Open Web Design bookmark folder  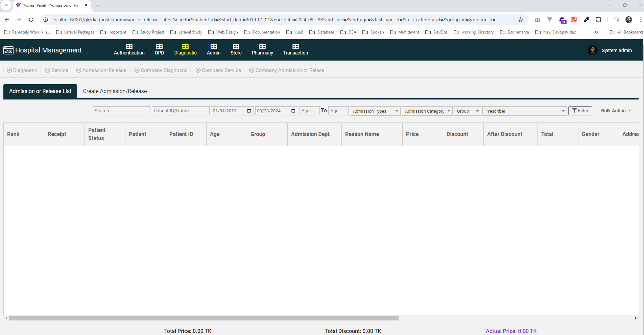click(x=223, y=32)
